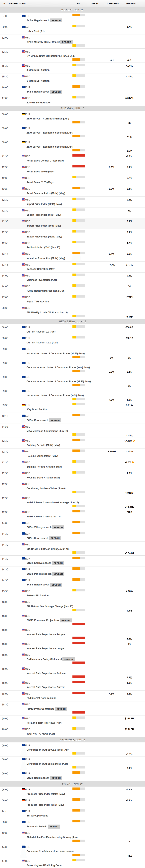Click SPEECH badge on FOMC Press Conference
The width and height of the screenshot is (145, 868).
pyautogui.click(x=61, y=709)
